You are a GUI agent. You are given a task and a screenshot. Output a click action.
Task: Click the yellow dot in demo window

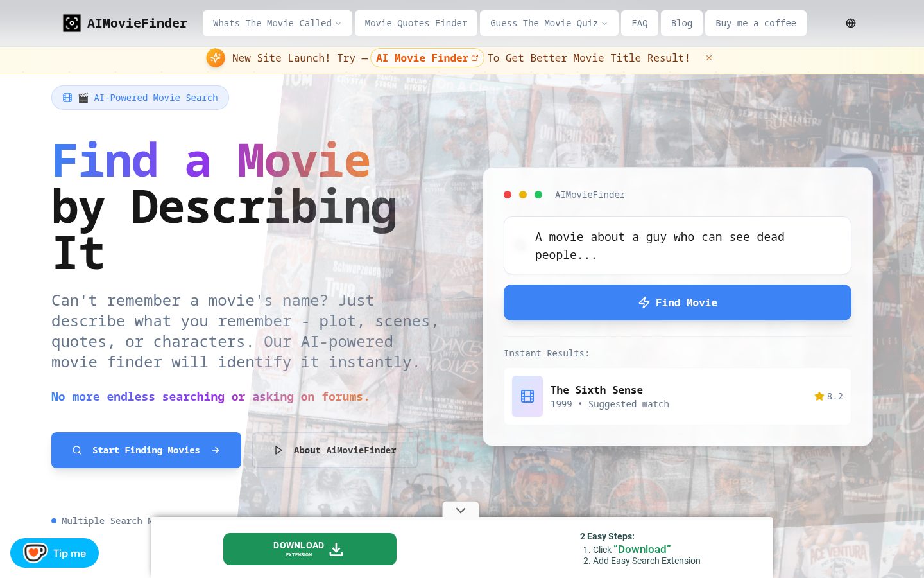[x=523, y=195]
